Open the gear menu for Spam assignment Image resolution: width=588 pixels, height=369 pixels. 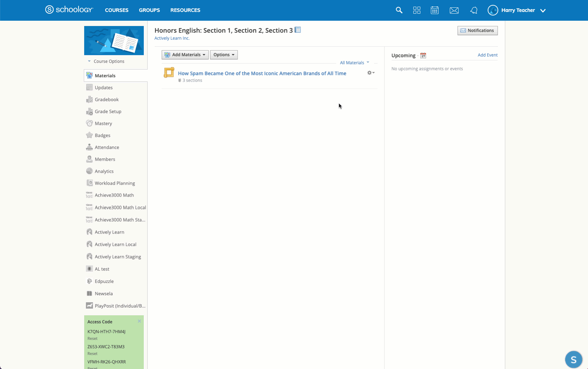[371, 73]
